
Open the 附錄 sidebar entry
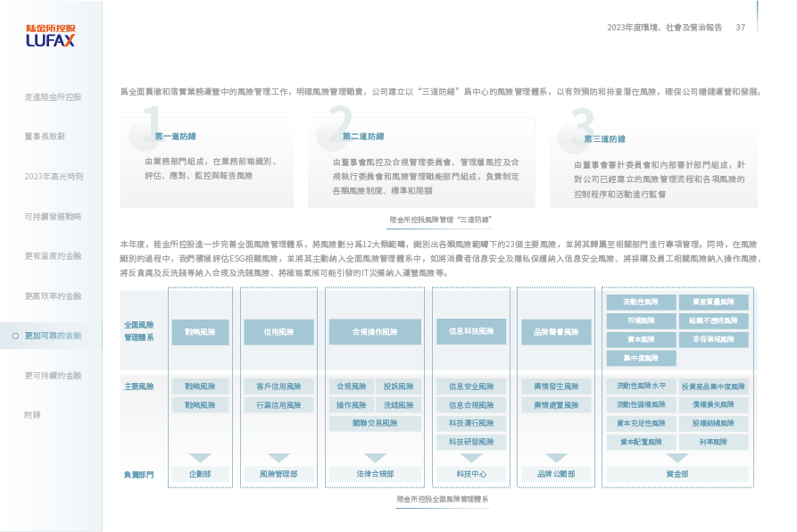[32, 415]
